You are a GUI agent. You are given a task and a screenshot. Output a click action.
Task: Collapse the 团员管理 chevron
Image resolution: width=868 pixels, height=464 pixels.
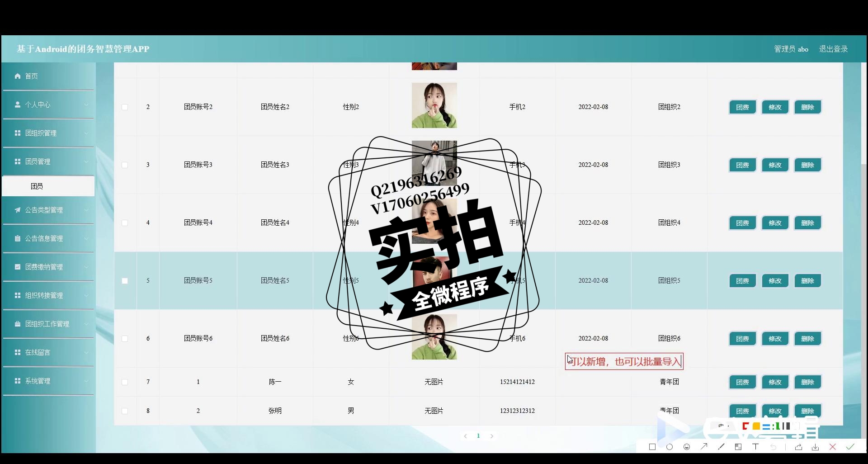[86, 161]
